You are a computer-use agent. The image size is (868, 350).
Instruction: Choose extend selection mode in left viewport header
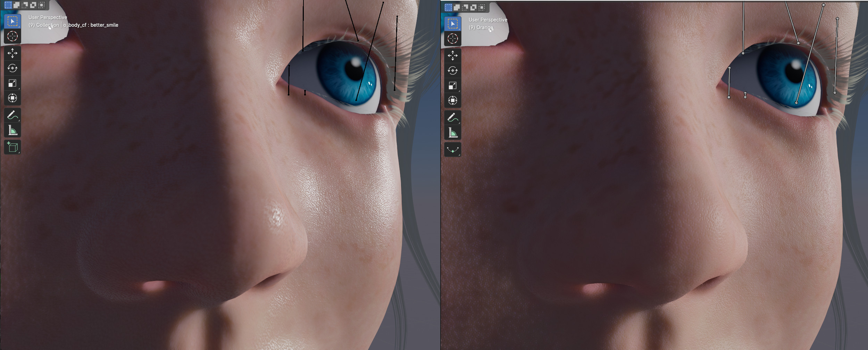[x=16, y=5]
